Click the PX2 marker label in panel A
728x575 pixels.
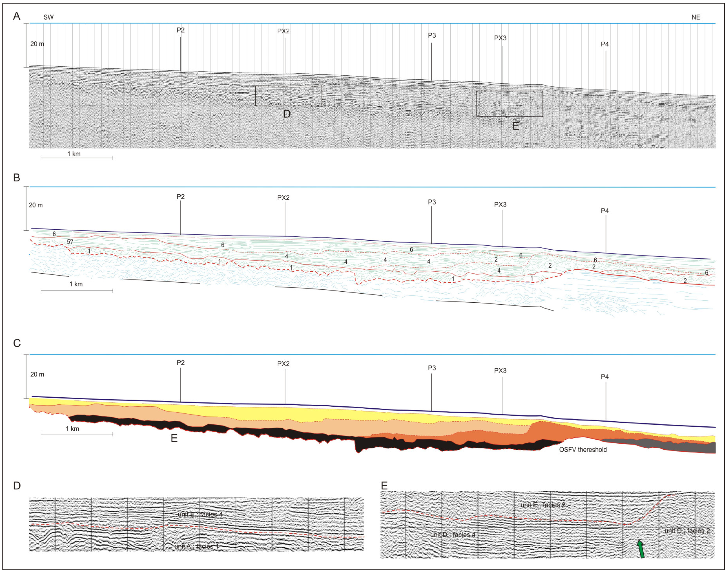(283, 31)
